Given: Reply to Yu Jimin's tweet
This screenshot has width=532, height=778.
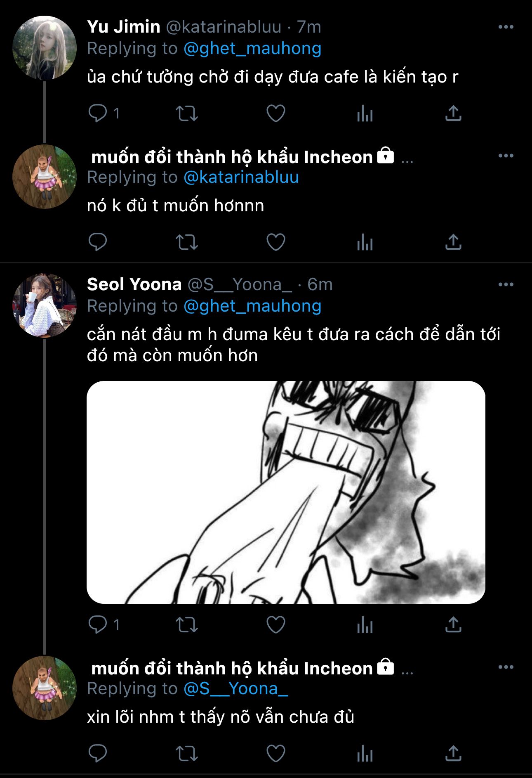Looking at the screenshot, I should 98,113.
